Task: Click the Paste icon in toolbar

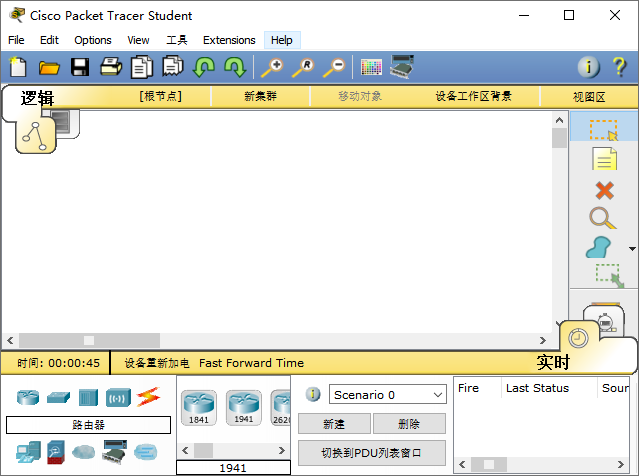Action: coord(173,66)
